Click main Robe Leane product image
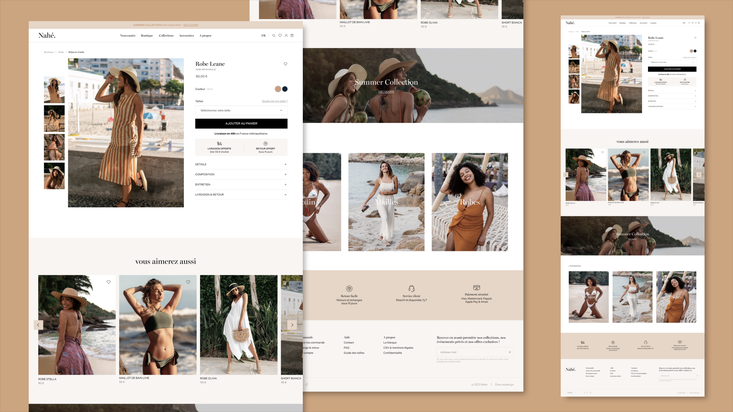This screenshot has width=733, height=412. coord(126,133)
